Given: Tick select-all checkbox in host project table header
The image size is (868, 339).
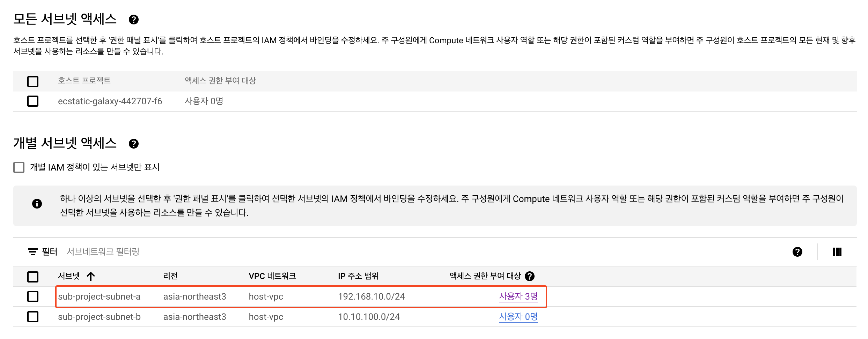Looking at the screenshot, I should click(x=33, y=82).
